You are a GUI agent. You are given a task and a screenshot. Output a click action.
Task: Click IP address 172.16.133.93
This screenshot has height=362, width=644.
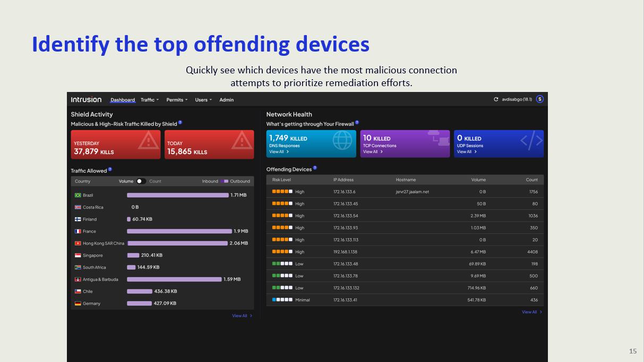[346, 228]
